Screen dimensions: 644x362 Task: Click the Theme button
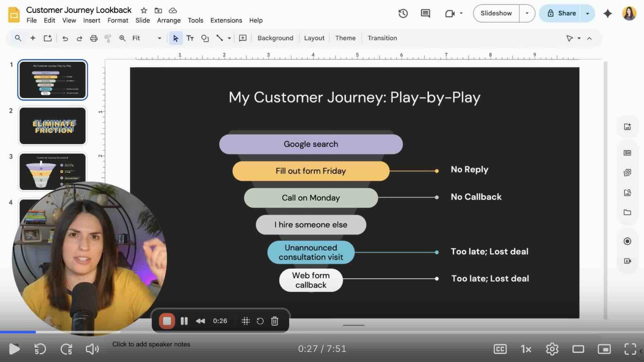pos(345,38)
